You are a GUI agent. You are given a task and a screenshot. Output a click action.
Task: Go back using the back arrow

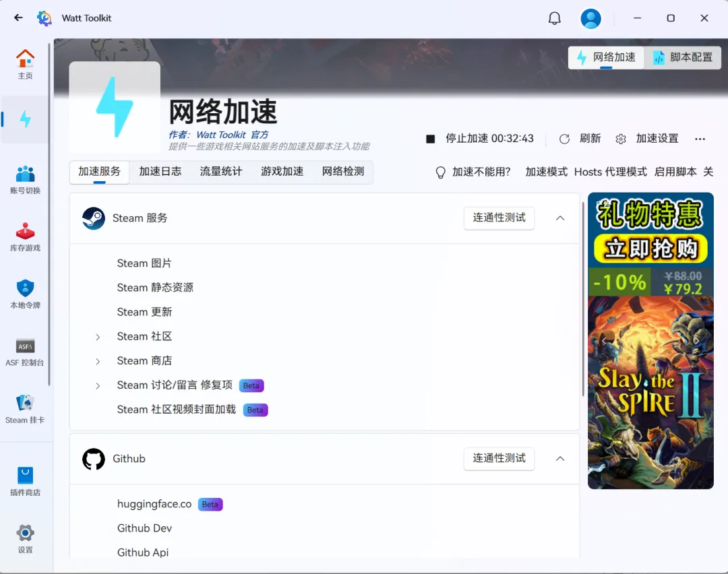[18, 18]
